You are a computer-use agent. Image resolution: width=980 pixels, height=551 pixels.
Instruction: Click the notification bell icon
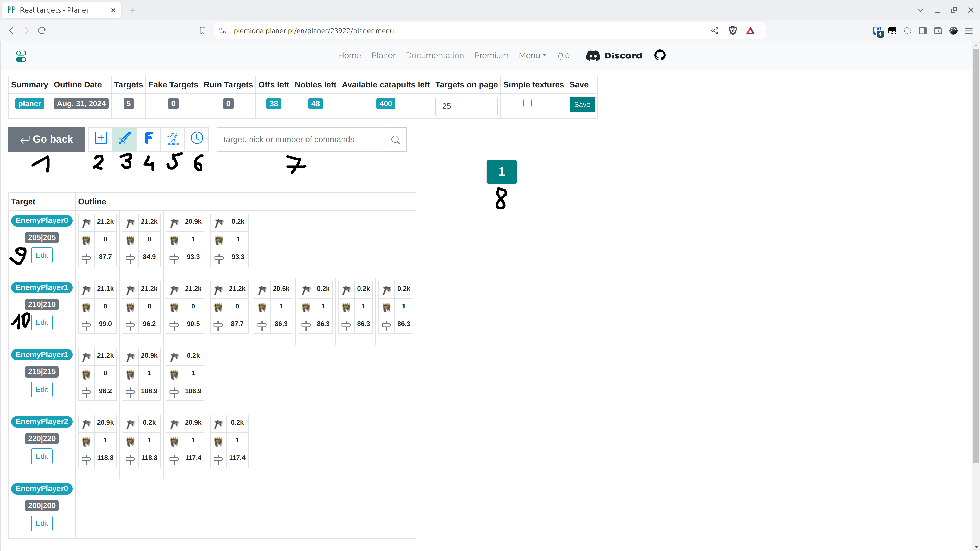pos(561,56)
